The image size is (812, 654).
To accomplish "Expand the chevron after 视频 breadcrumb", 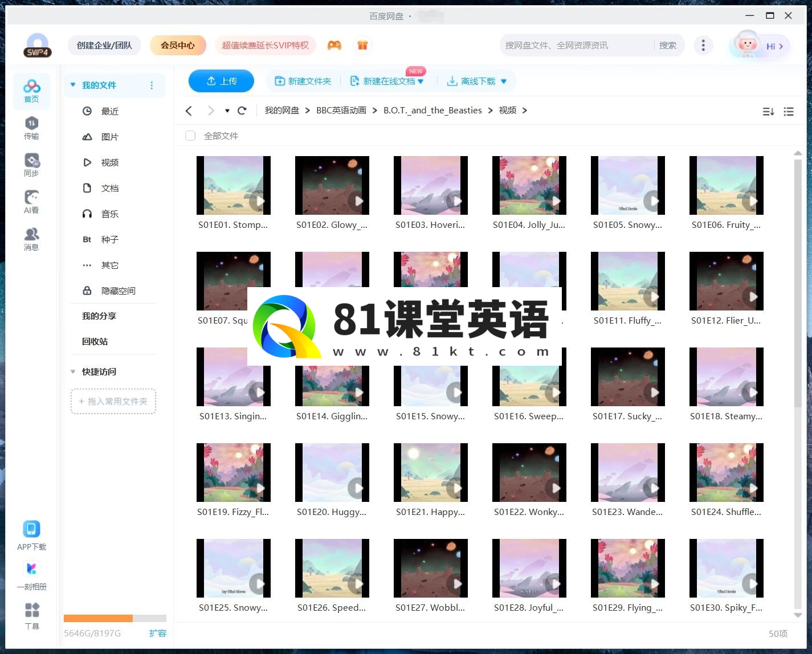I will coord(524,111).
